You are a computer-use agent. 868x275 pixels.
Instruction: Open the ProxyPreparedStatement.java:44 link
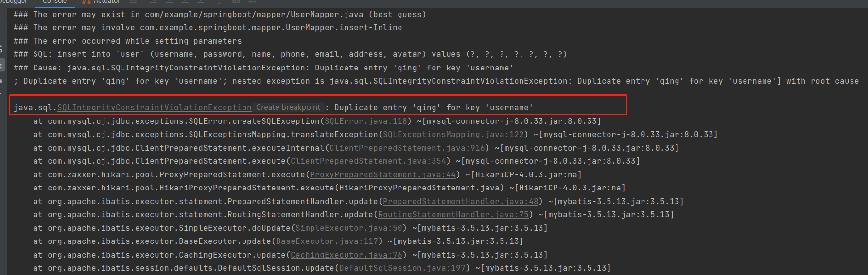[382, 175]
